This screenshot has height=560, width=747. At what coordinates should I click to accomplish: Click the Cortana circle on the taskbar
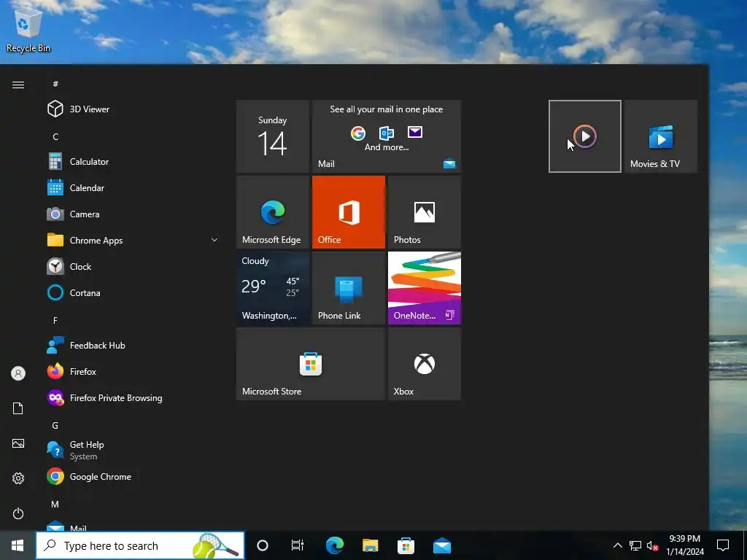(x=263, y=545)
